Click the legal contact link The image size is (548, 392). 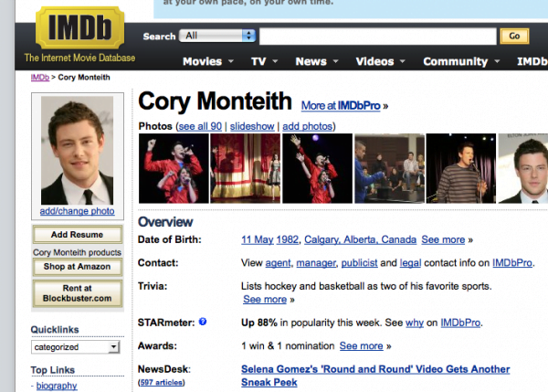pos(410,263)
